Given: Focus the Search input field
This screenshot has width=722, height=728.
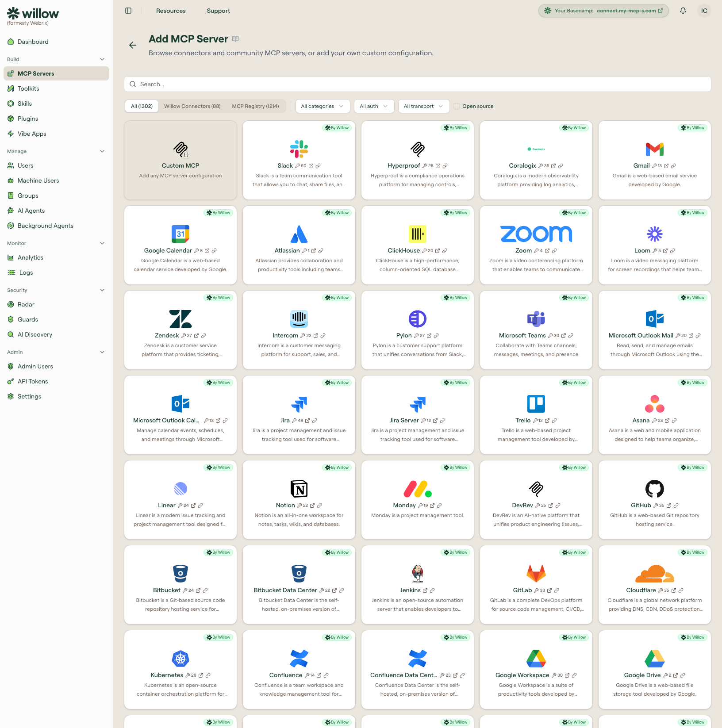Looking at the screenshot, I should tap(418, 84).
